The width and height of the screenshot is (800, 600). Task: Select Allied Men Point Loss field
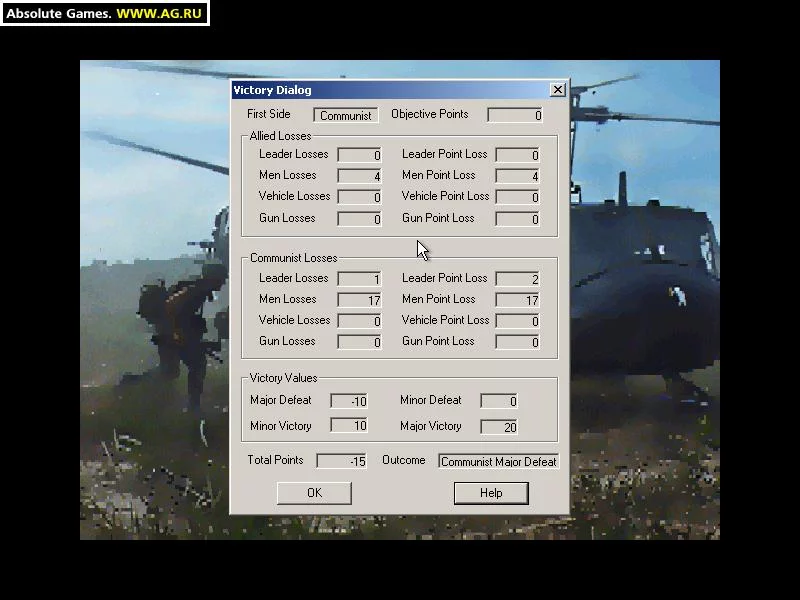[517, 176]
